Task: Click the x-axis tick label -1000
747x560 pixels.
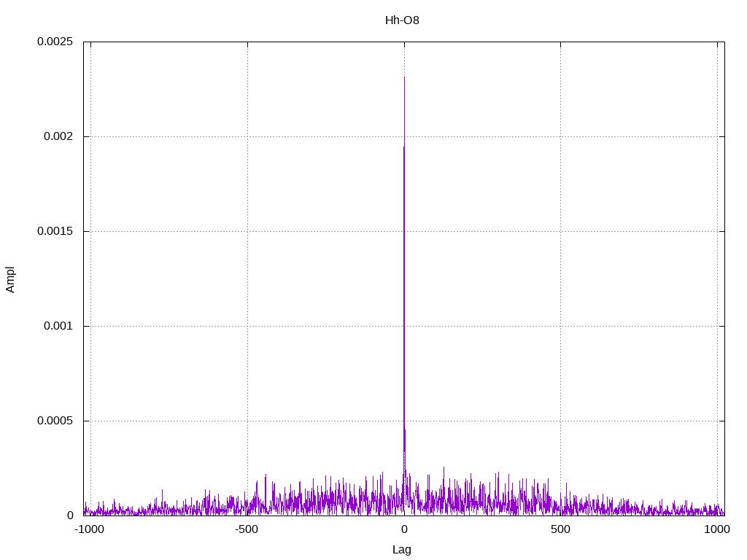Action: (90, 529)
